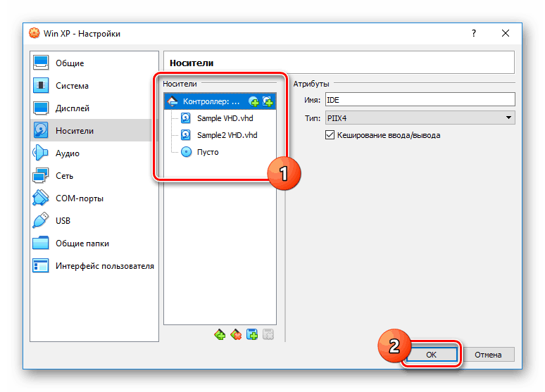Click the USB plug icon

click(x=41, y=220)
